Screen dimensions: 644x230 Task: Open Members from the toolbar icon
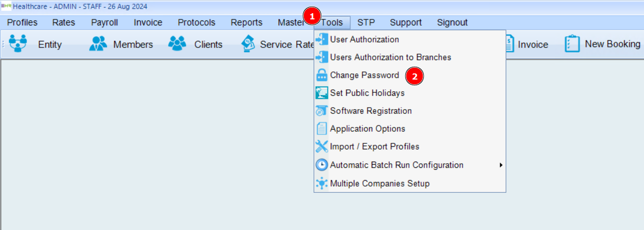click(x=98, y=44)
